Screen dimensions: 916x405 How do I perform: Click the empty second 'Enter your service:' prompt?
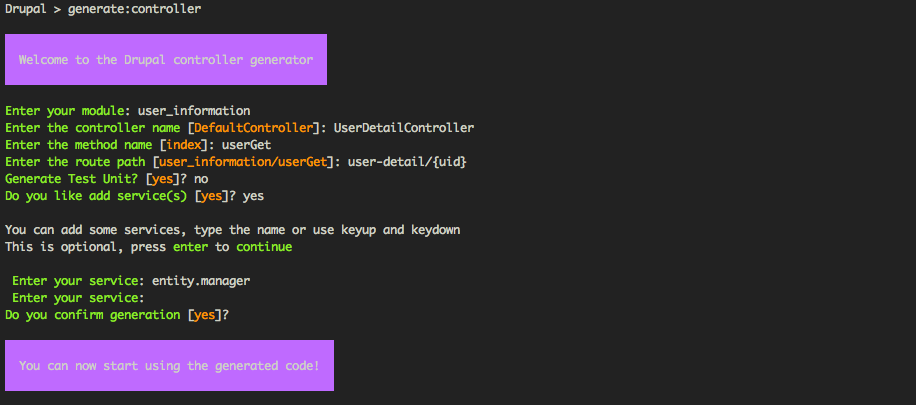[x=78, y=298]
